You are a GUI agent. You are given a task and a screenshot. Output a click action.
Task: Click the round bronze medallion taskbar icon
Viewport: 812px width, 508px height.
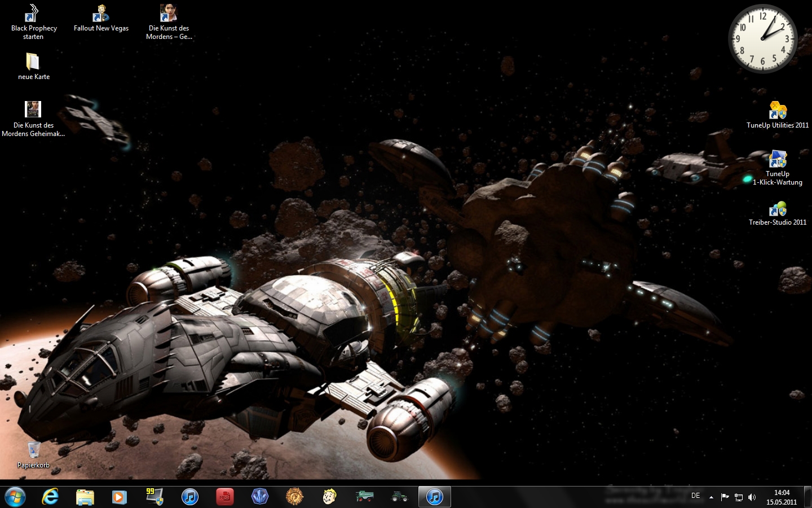tap(295, 497)
